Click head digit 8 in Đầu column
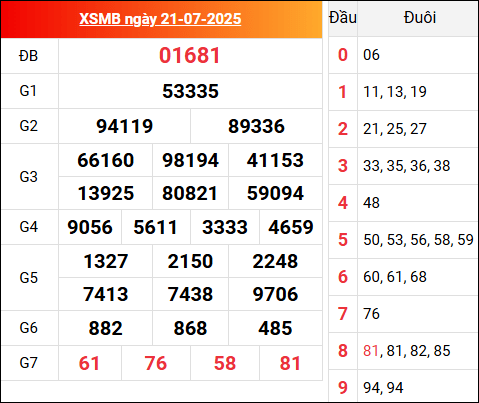The width and height of the screenshot is (479, 403). [343, 351]
